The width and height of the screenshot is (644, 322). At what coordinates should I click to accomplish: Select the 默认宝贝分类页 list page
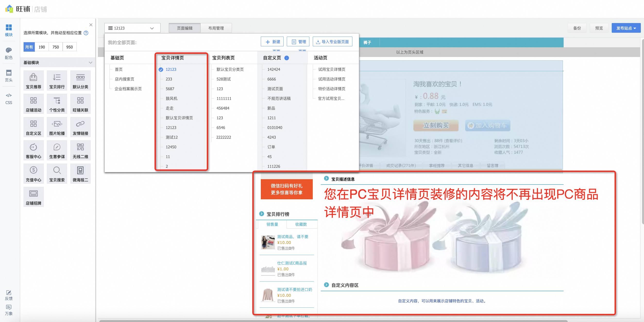230,69
